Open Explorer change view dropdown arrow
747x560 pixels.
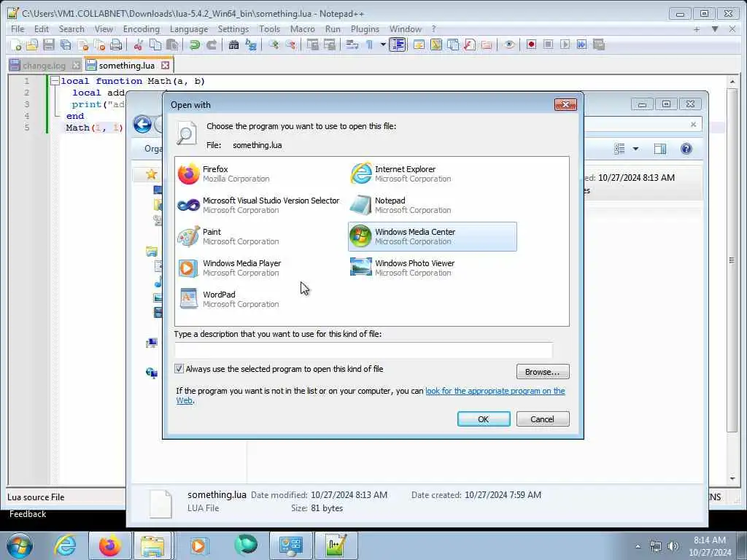(635, 149)
